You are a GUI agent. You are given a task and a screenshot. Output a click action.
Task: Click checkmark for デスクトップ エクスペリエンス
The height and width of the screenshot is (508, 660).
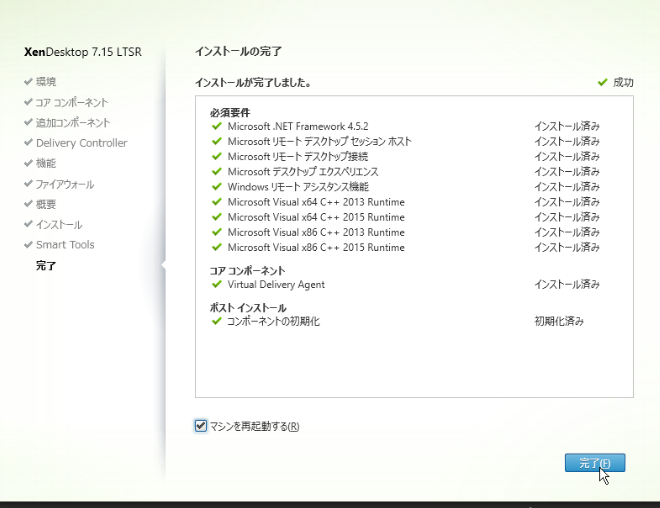pyautogui.click(x=217, y=171)
